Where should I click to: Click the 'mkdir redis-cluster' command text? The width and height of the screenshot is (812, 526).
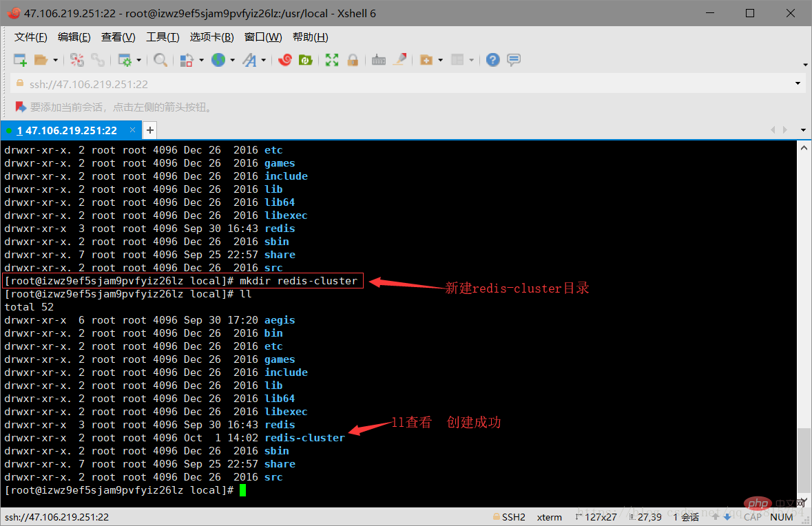(x=298, y=281)
